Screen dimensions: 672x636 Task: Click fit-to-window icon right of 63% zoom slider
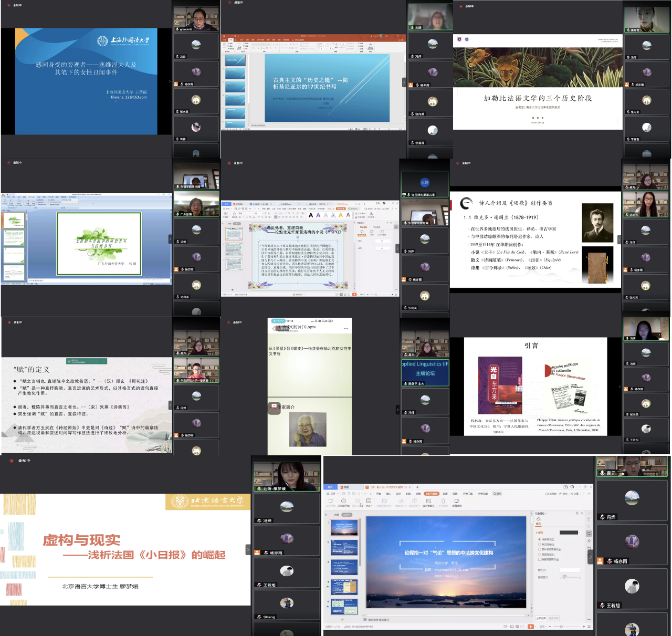click(x=589, y=627)
